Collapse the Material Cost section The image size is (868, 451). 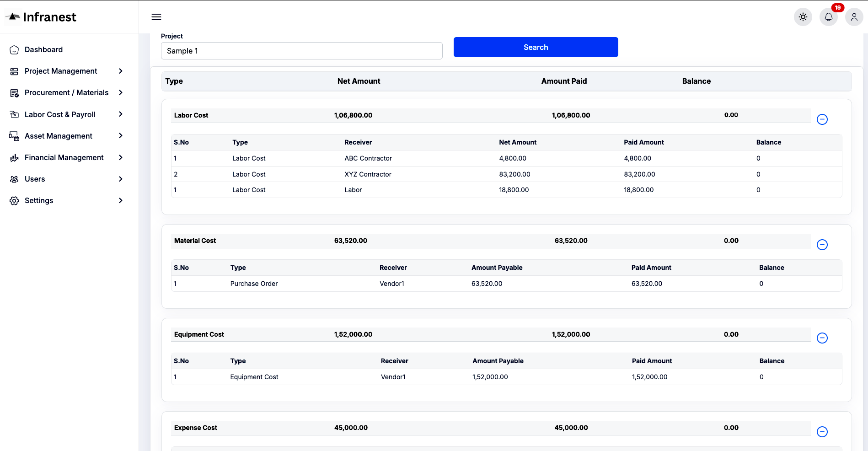[822, 245]
